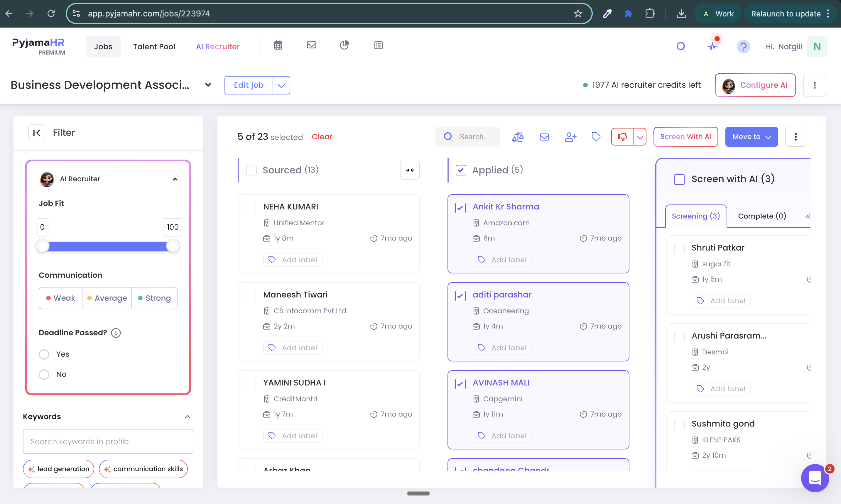Click the thumbs-down reject icon
Screen dimensions: 841x504
click(x=622, y=137)
